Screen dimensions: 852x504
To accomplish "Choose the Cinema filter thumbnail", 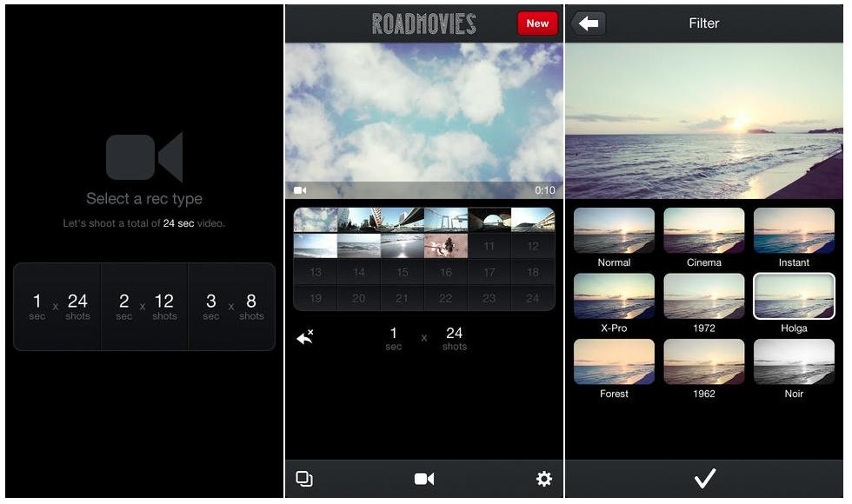I will pyautogui.click(x=704, y=231).
